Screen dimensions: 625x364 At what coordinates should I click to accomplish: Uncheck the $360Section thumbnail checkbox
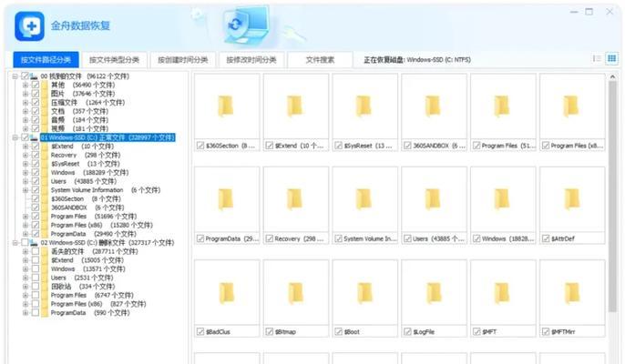(200, 146)
